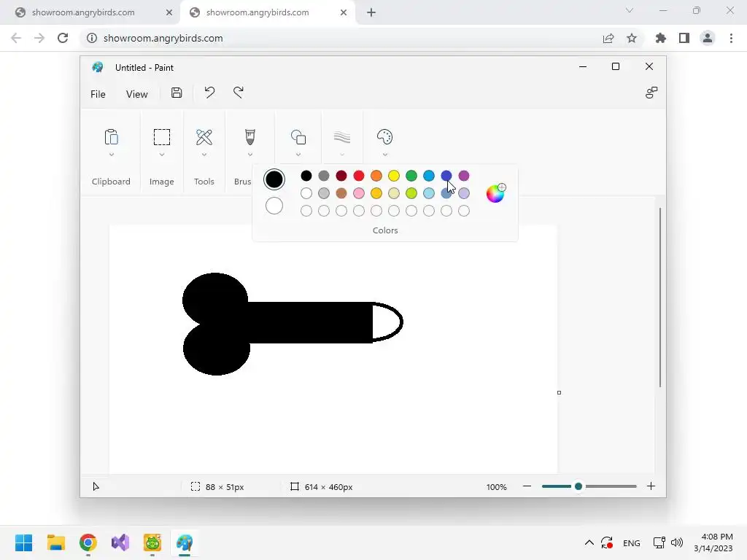The height and width of the screenshot is (560, 747).
Task: Click the line Size icon
Action: [x=342, y=138]
